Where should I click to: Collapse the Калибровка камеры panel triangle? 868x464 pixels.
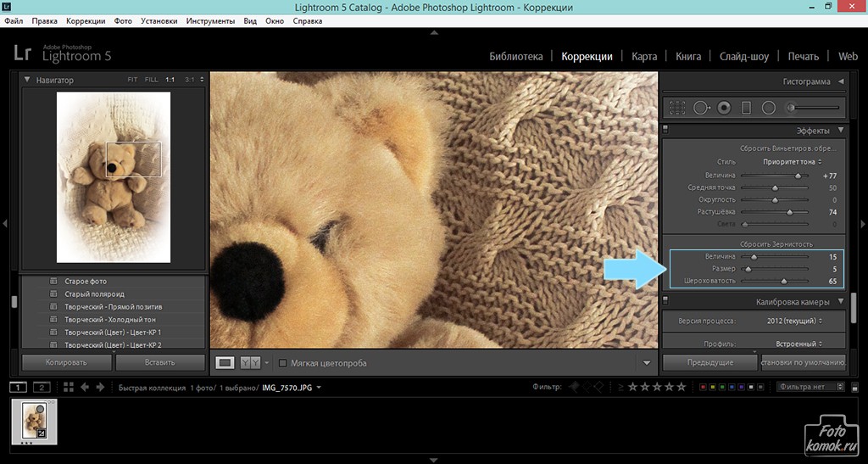pyautogui.click(x=841, y=302)
